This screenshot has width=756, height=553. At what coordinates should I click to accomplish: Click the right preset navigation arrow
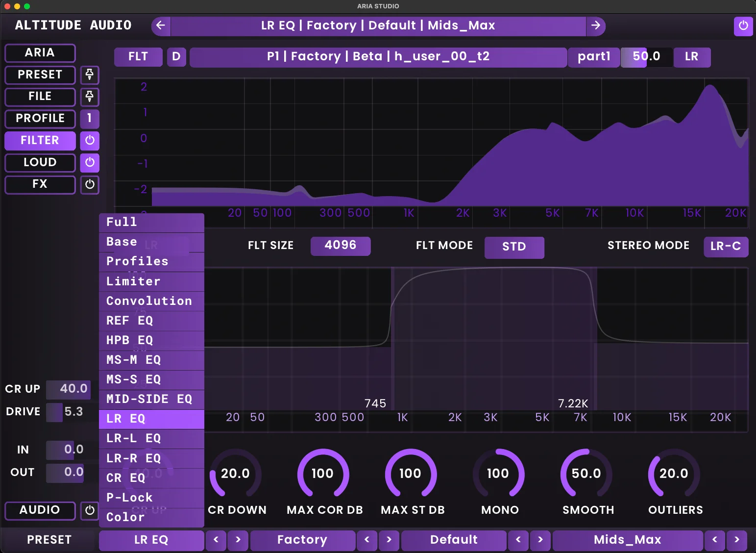tap(597, 26)
